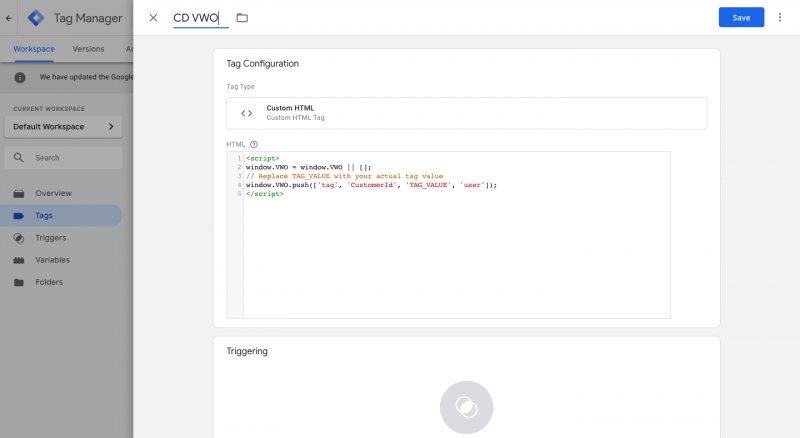Click the info icon in update notice
Viewport: 800px width, 438px height.
[20, 78]
